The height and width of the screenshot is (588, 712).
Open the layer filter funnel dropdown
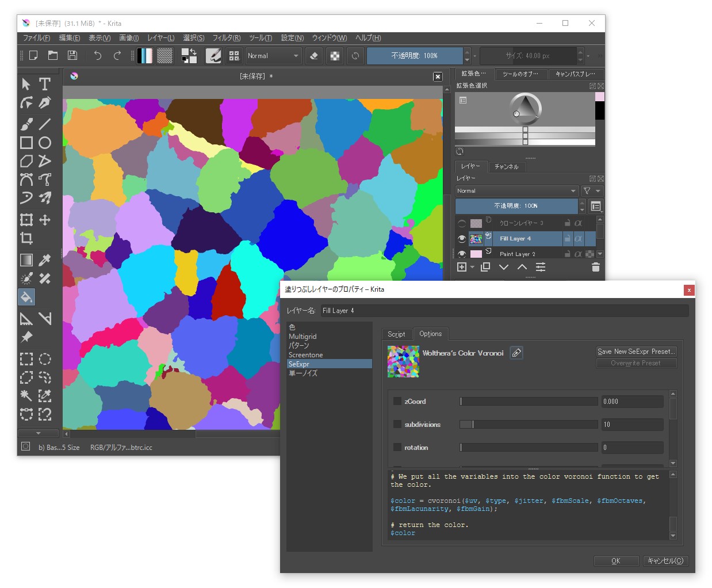(x=591, y=190)
